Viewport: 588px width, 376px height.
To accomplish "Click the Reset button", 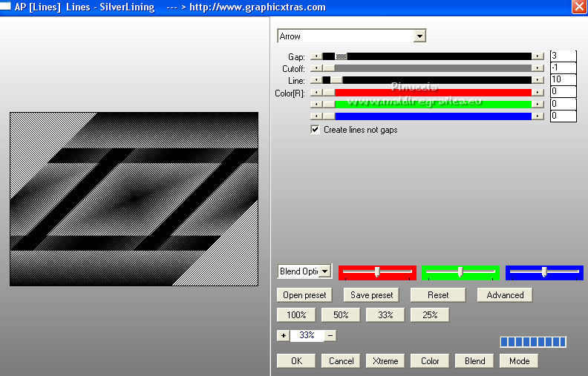I will [x=438, y=295].
